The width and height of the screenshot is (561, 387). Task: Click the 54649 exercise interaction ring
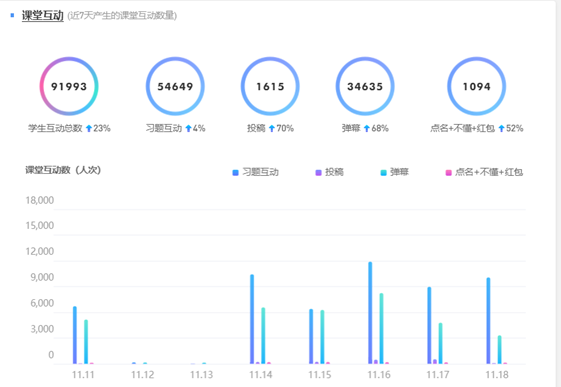coord(175,86)
